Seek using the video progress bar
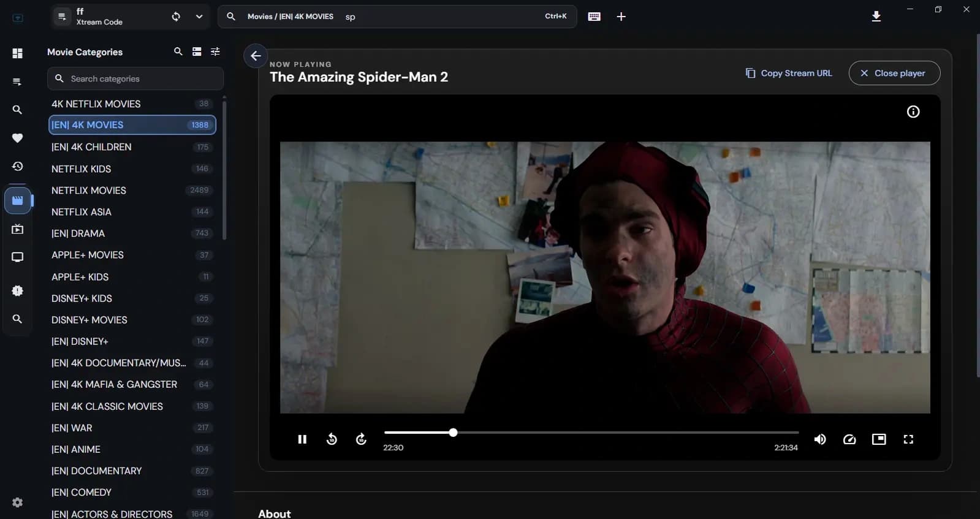The height and width of the screenshot is (519, 980). click(591, 433)
